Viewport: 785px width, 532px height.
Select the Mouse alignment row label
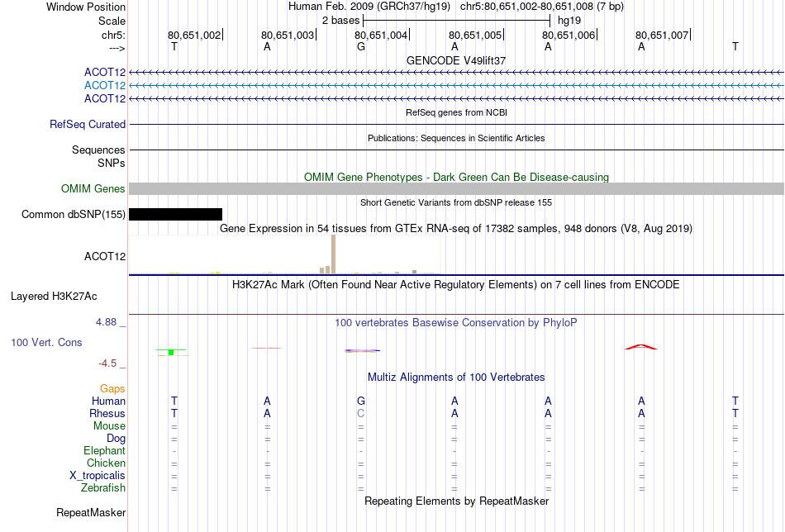coord(109,426)
